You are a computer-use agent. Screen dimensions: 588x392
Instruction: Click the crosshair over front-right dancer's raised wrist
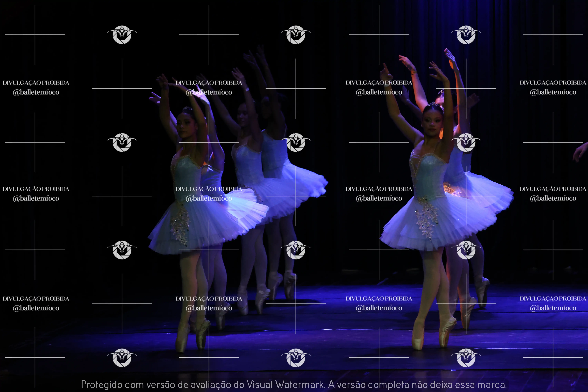(x=466, y=88)
